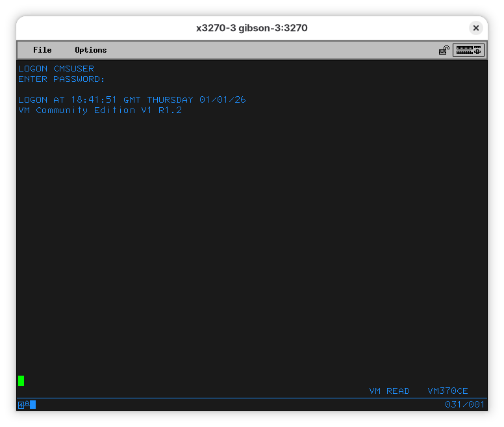Viewport: 504px width, 427px height.
Task: Open the File menu
Action: click(x=42, y=50)
